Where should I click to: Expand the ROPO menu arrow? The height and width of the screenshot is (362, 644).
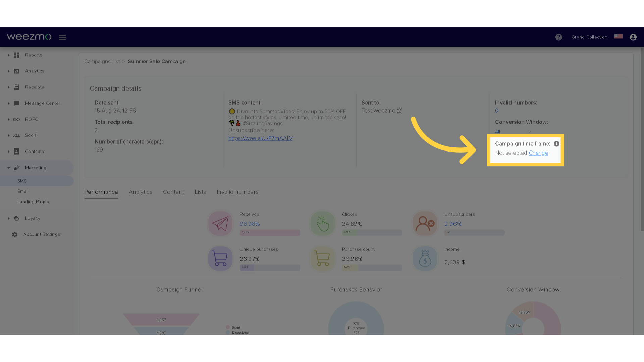9,119
